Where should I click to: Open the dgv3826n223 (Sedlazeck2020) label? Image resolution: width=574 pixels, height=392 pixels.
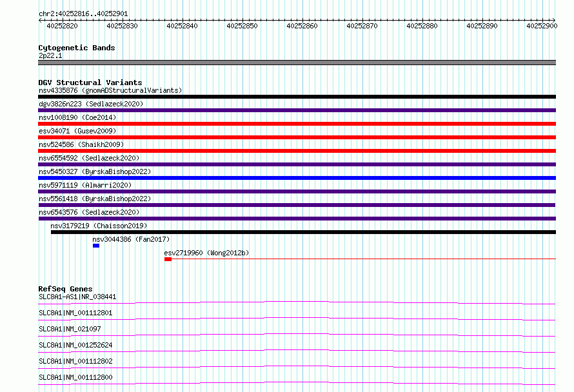point(91,104)
